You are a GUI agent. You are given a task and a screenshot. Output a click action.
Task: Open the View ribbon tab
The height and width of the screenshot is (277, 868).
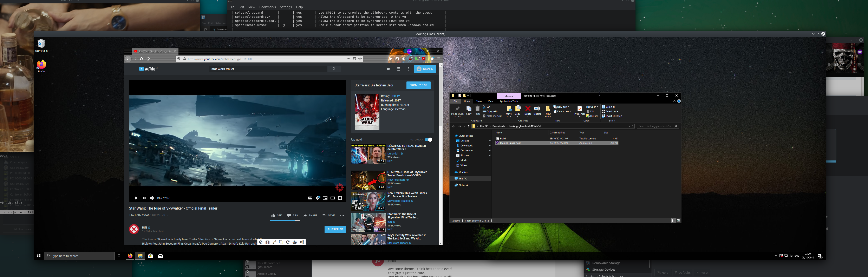pos(491,101)
